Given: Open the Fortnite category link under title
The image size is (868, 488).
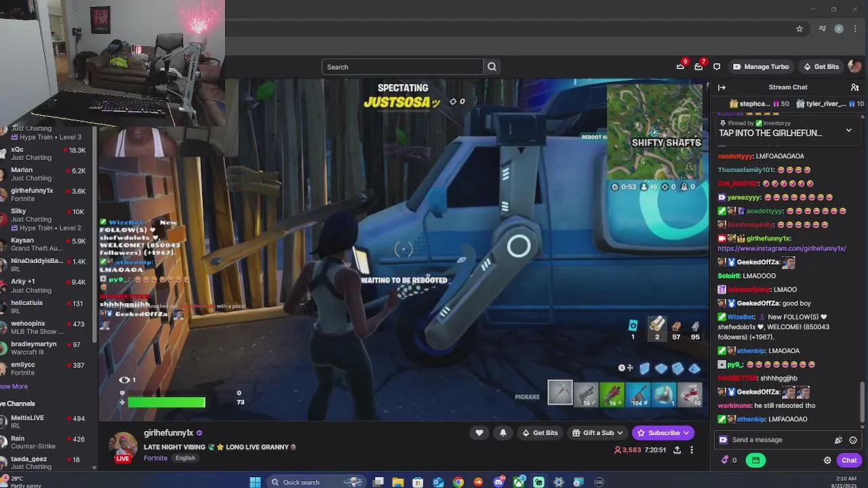Looking at the screenshot, I should [155, 458].
